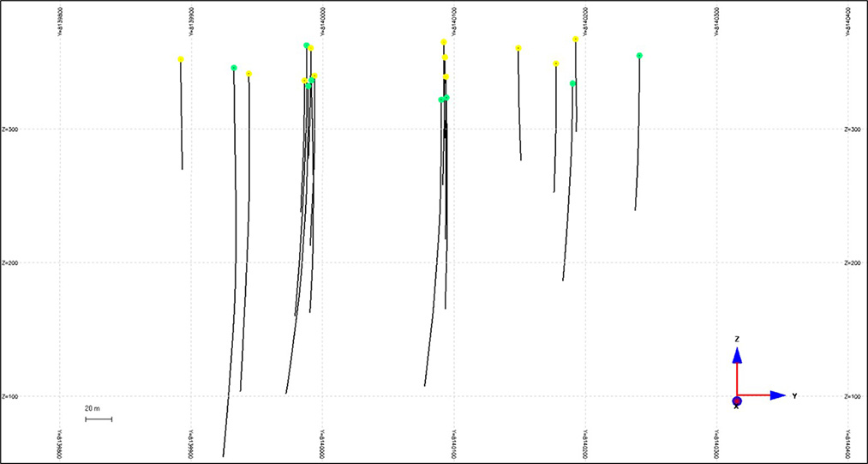Click the Z=300 label on left edge
The width and height of the screenshot is (868, 464).
point(10,130)
